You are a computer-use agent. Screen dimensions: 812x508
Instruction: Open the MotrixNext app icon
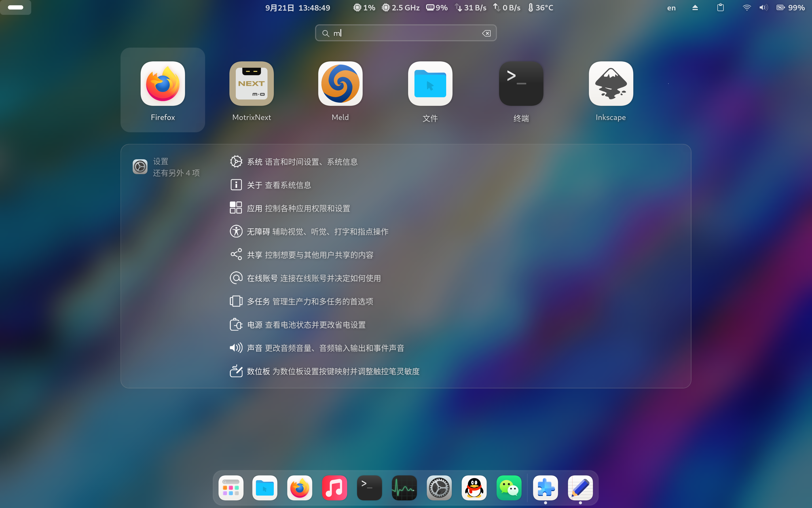point(251,90)
